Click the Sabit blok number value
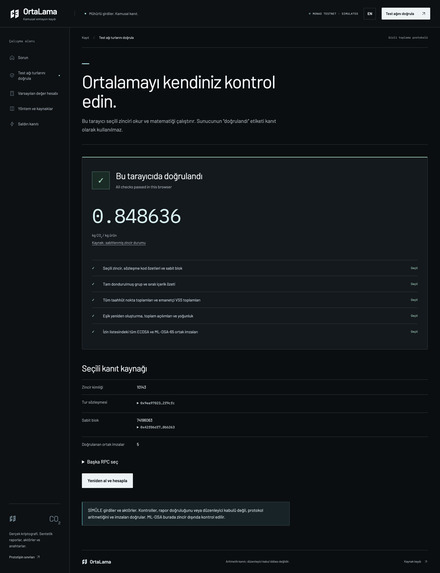This screenshot has height=573, width=440. coord(144,420)
